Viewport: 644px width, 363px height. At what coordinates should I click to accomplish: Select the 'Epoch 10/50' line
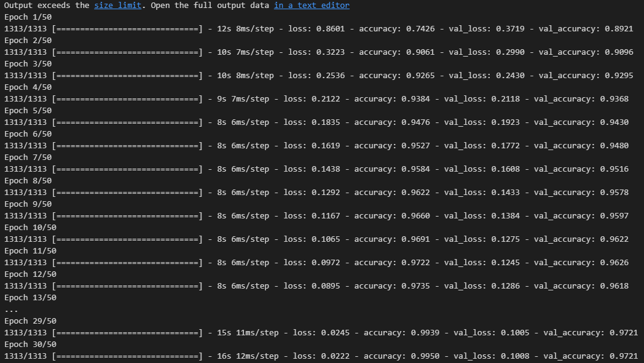pyautogui.click(x=30, y=228)
